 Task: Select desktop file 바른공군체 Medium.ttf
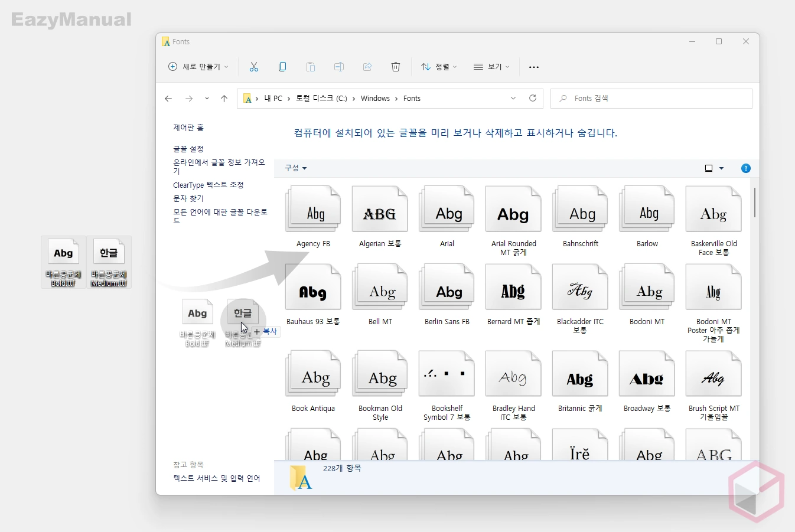point(109,262)
